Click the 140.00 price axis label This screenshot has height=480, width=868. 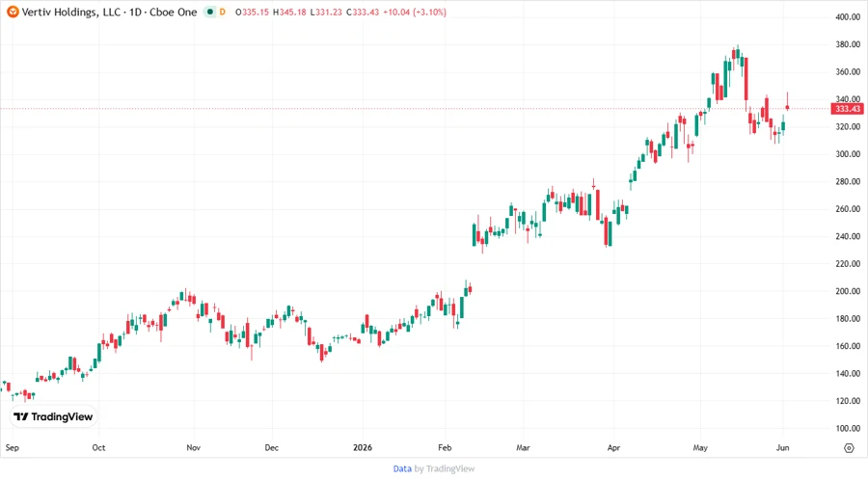(x=848, y=373)
